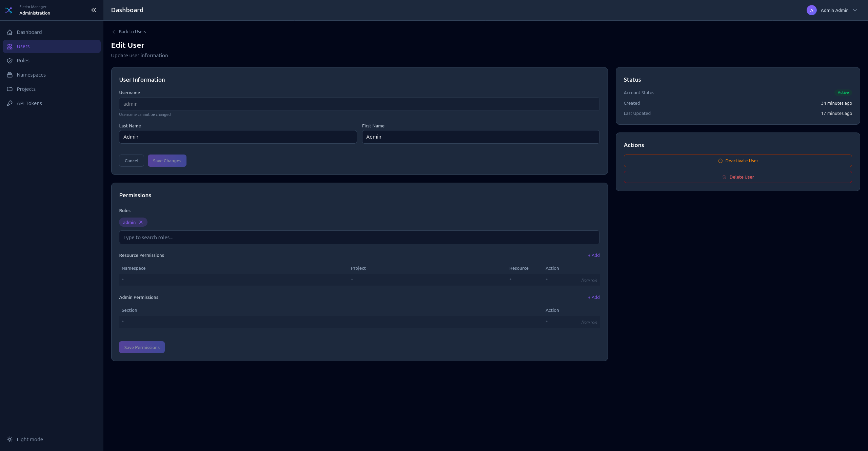Viewport: 868px width, 451px height.
Task: Select the Dashboard icon in sidebar
Action: point(10,32)
